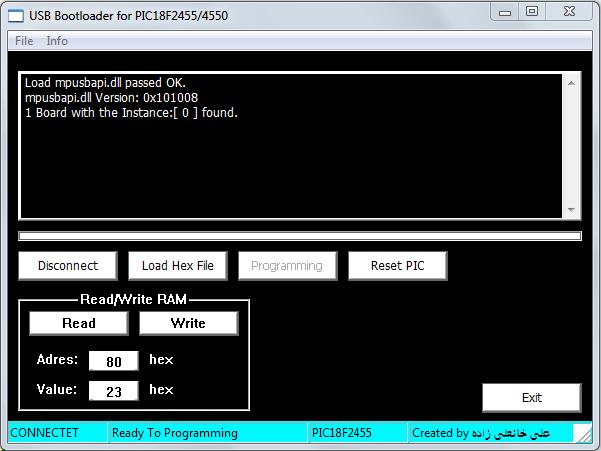
Task: Click the application icon in title bar
Action: point(17,12)
